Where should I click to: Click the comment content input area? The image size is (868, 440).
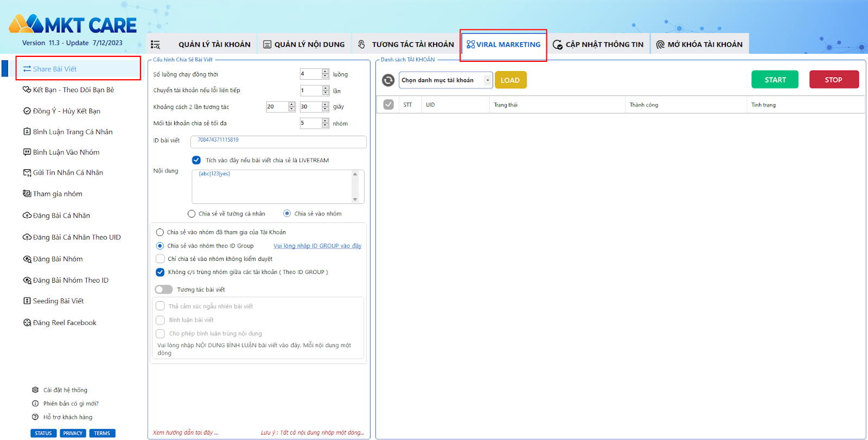pyautogui.click(x=258, y=349)
